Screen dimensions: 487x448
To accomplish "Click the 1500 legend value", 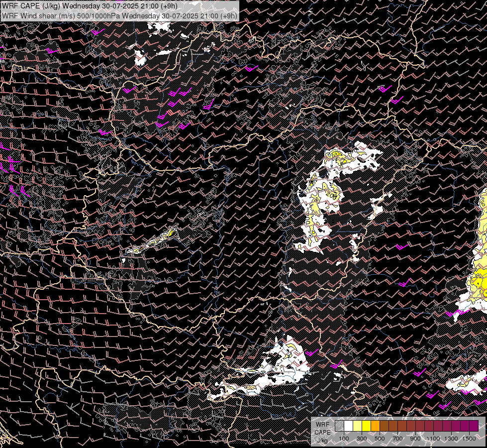I will coord(469,439).
